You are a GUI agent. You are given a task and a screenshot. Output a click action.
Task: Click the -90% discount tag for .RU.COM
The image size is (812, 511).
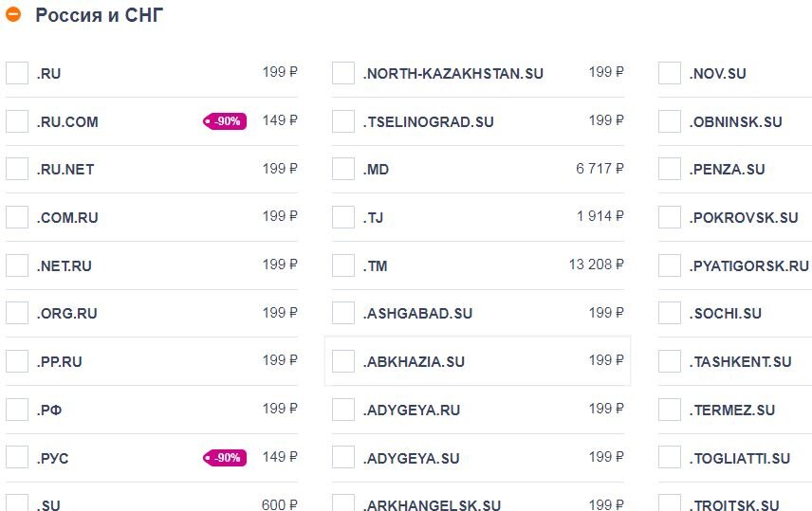[x=225, y=121]
